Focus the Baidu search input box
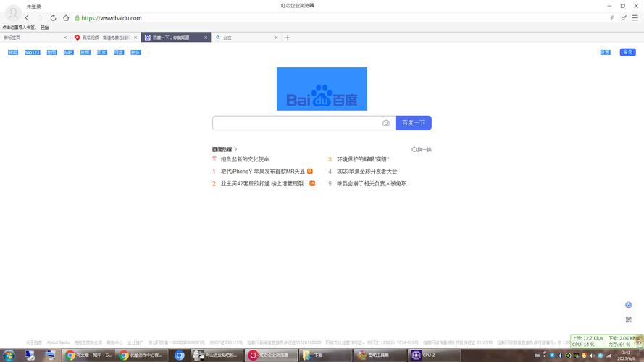The width and height of the screenshot is (644, 362). tap(296, 123)
